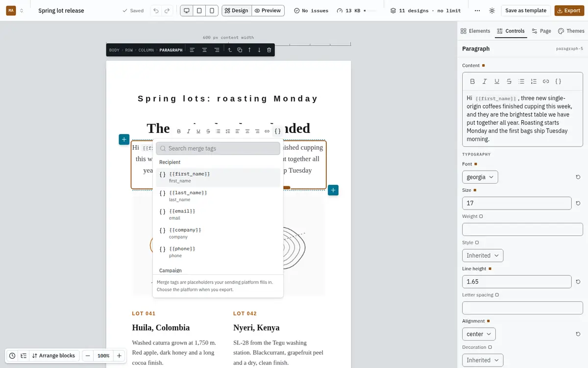
Task: Duplicate the selected paragraph block
Action: tap(240, 50)
